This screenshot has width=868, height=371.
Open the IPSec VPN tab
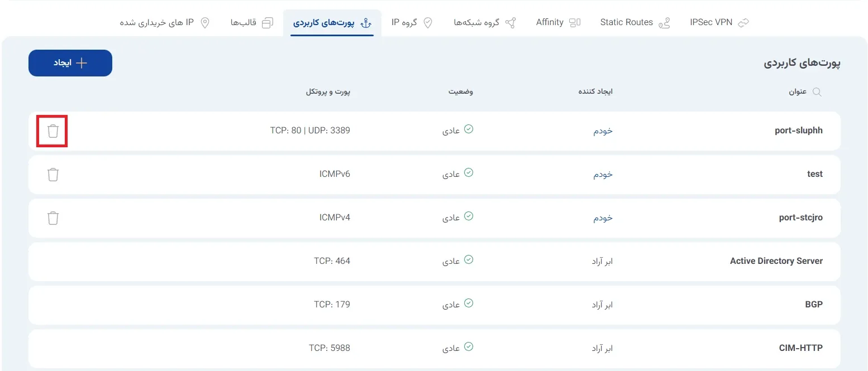tap(719, 23)
